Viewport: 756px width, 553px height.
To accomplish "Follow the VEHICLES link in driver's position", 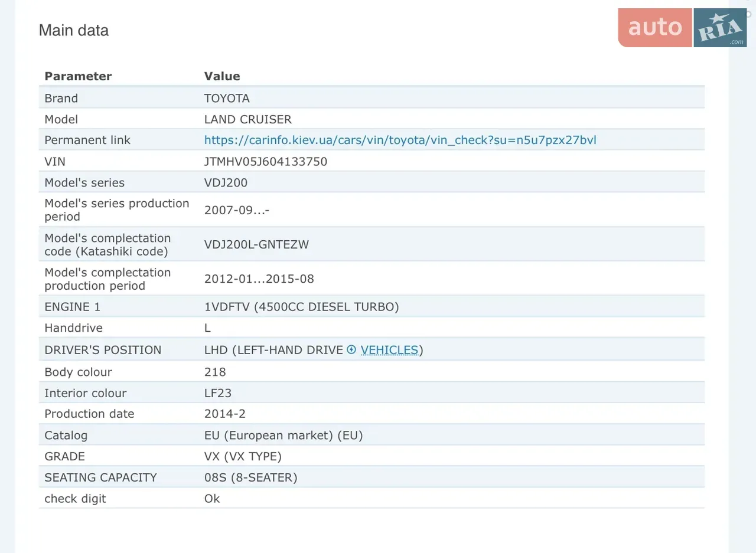I will point(389,350).
